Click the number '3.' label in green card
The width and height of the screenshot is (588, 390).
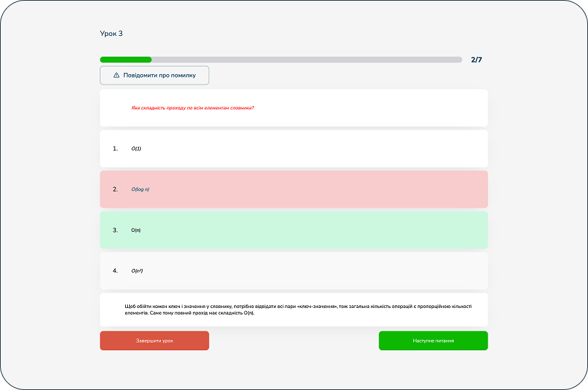coord(115,230)
